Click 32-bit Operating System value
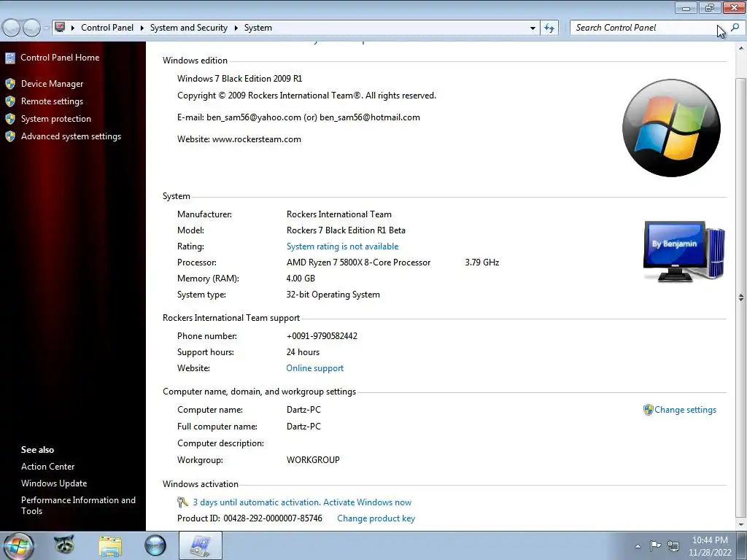This screenshot has height=560, width=747. pos(333,295)
